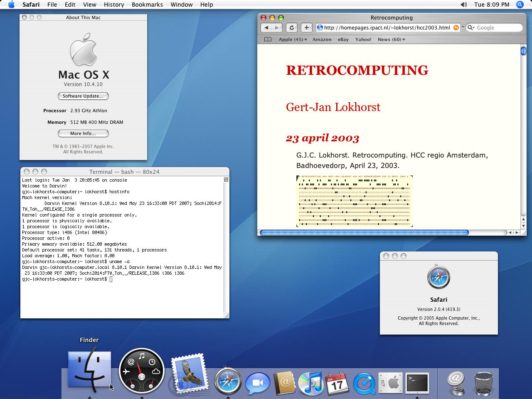Add bookmark with the plus button
The height and width of the screenshot is (399, 532).
point(306,27)
